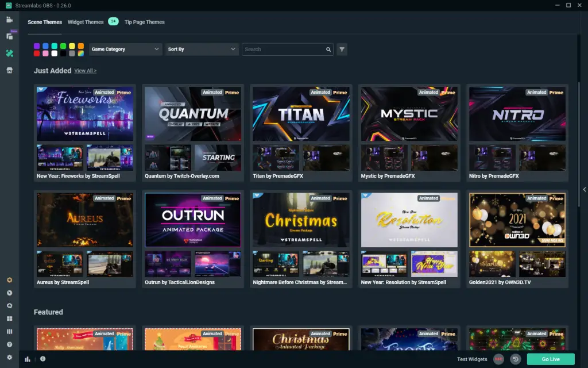Open the Titan theme thumbnail
This screenshot has height=368, width=588.
301,114
